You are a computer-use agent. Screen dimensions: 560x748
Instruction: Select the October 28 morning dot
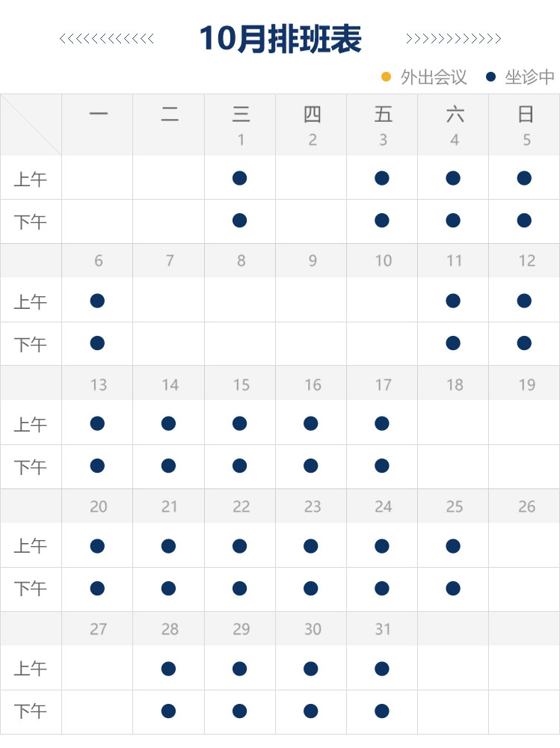click(x=168, y=669)
